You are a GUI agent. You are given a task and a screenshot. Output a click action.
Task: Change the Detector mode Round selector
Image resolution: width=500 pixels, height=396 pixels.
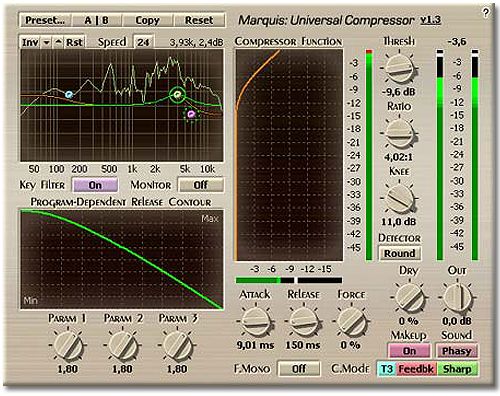click(400, 253)
